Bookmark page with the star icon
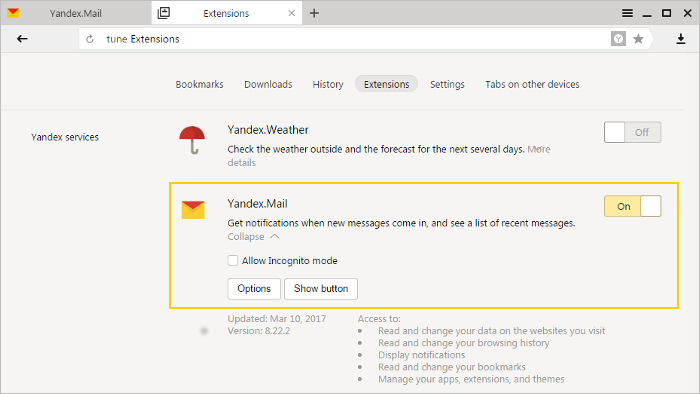The width and height of the screenshot is (700, 394). 638,39
